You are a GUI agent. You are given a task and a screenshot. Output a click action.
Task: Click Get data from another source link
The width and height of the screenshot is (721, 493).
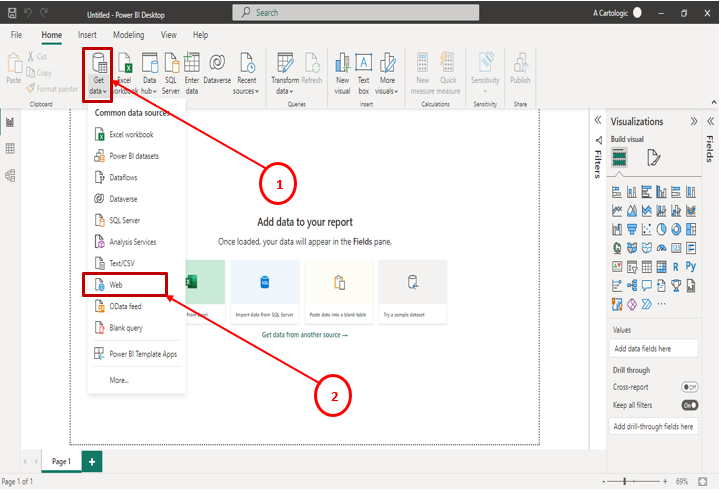point(304,335)
